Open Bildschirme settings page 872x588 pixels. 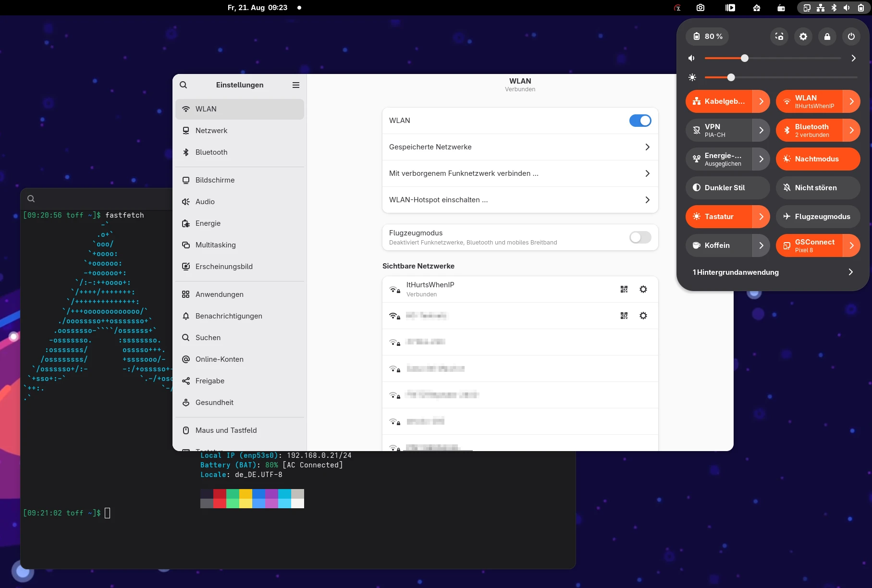coord(240,180)
